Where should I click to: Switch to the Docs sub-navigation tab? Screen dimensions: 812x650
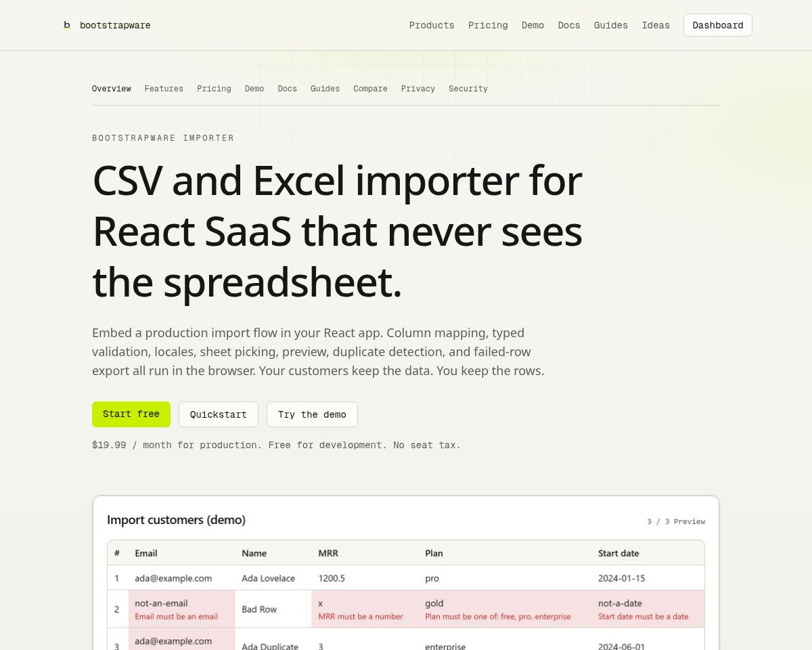pos(287,89)
